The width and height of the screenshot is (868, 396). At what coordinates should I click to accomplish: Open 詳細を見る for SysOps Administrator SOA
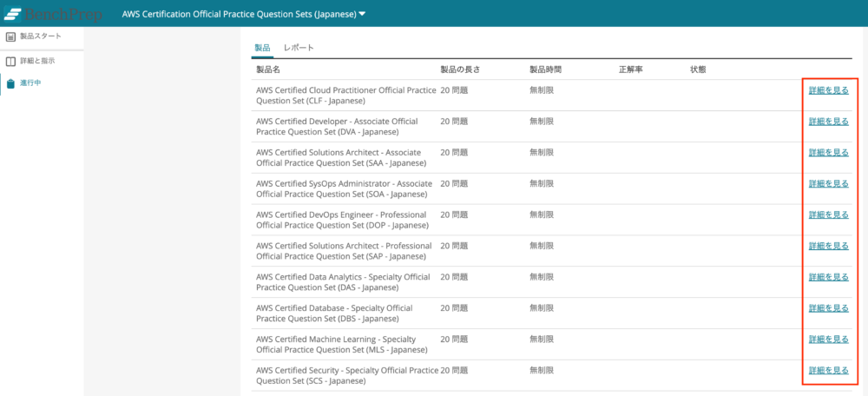click(x=828, y=183)
